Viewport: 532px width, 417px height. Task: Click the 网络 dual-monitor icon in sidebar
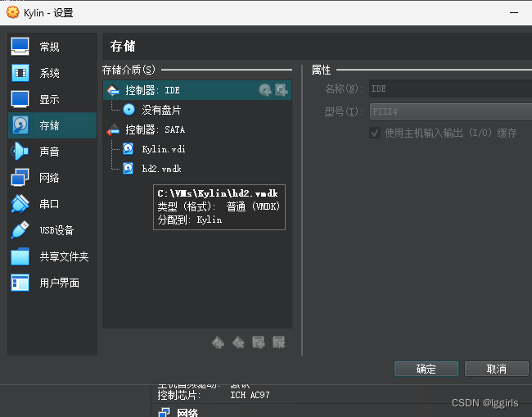[20, 178]
